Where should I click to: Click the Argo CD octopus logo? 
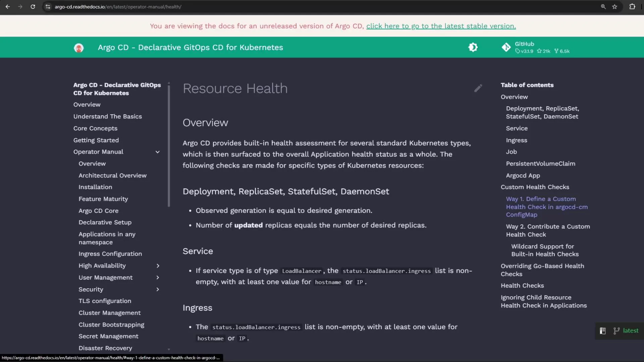(x=79, y=48)
